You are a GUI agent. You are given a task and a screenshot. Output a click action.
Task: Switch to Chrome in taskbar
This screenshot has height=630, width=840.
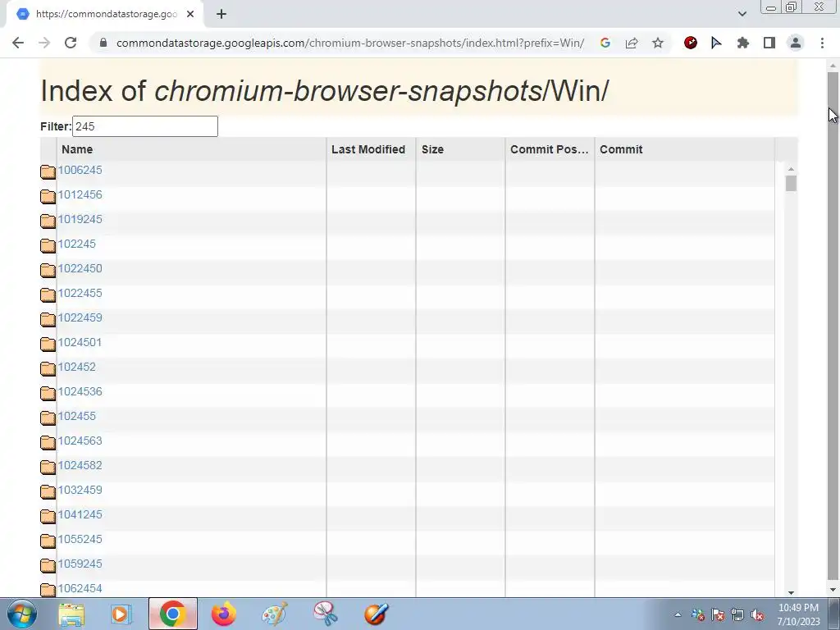coord(172,614)
